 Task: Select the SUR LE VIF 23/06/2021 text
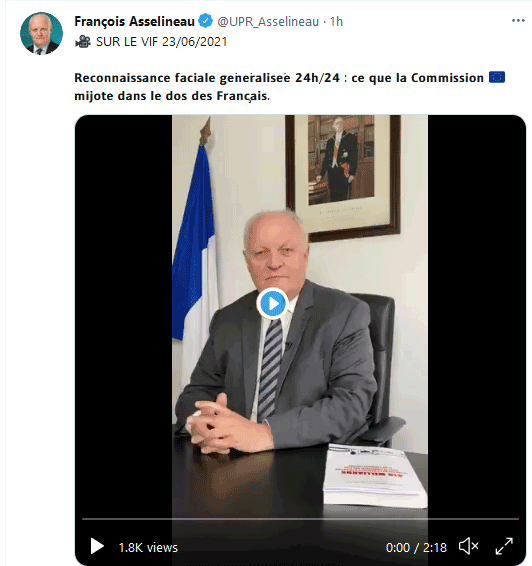coord(162,42)
